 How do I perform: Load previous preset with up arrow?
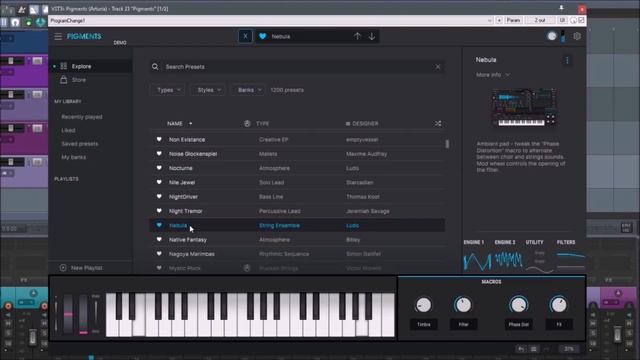point(357,36)
